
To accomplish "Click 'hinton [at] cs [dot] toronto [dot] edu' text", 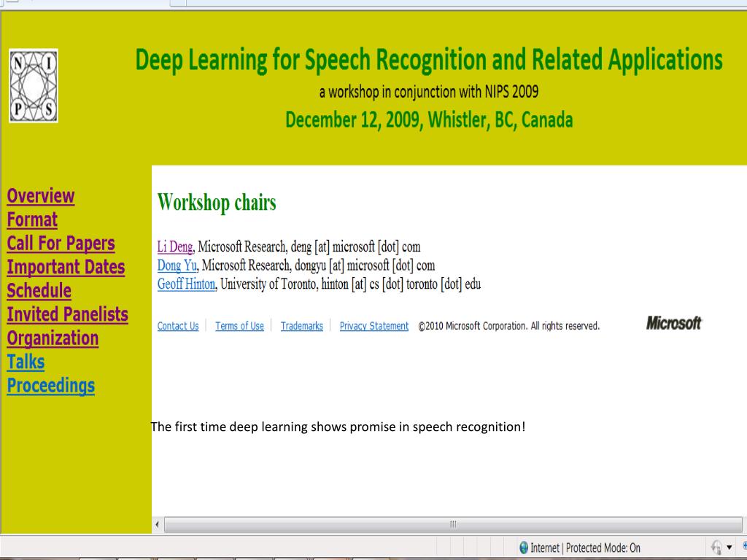I will pyautogui.click(x=401, y=284).
